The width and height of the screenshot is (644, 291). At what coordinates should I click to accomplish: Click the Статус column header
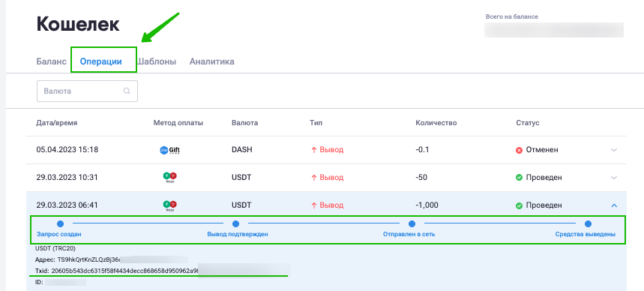click(x=528, y=123)
